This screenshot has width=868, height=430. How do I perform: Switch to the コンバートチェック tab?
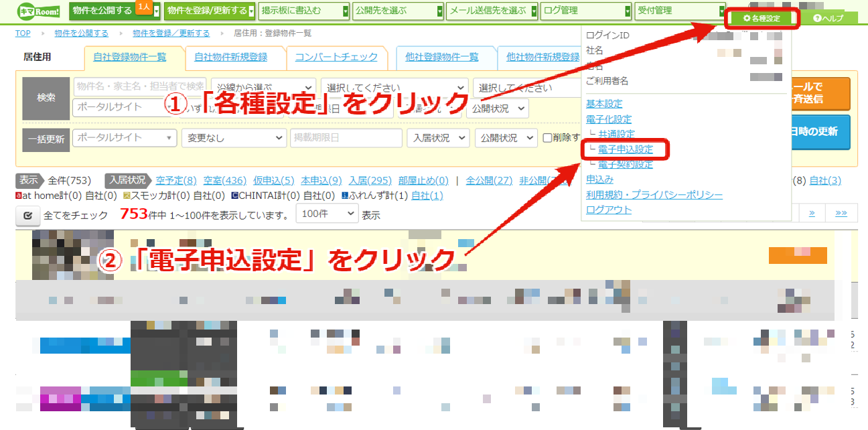pos(336,58)
